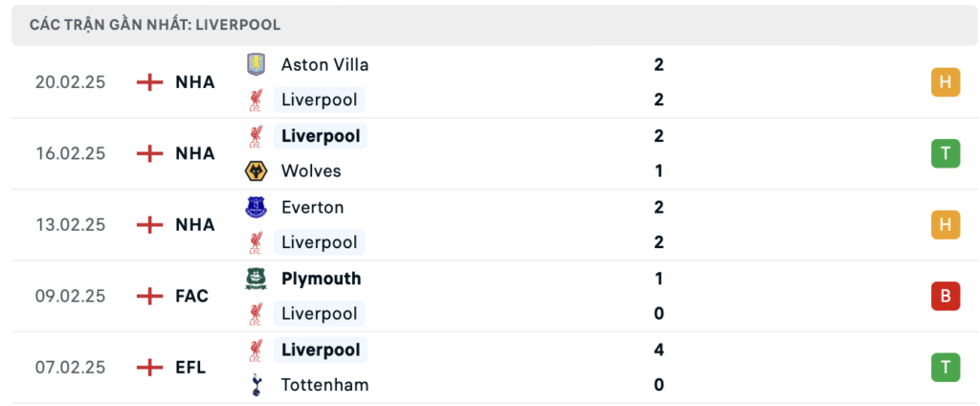The width and height of the screenshot is (980, 406).
Task: Click green T badge for Tottenham match
Action: (x=945, y=367)
